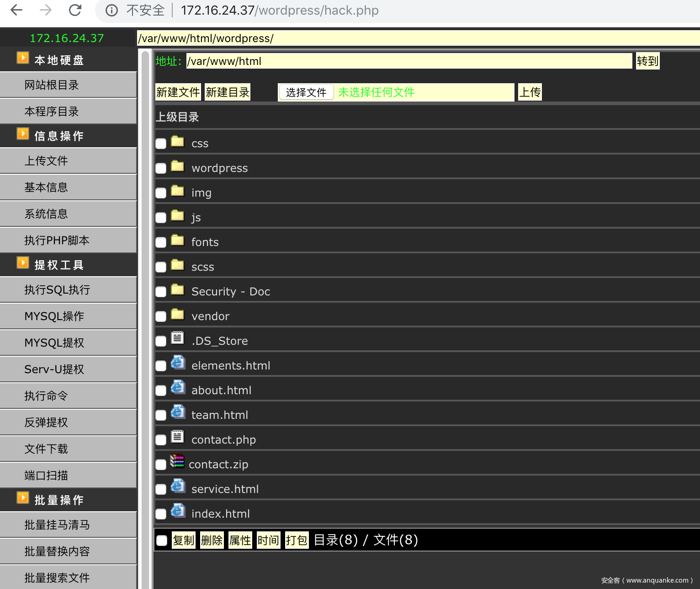700x589 pixels.
Task: Click the .DS_Store file icon
Action: coord(177,338)
